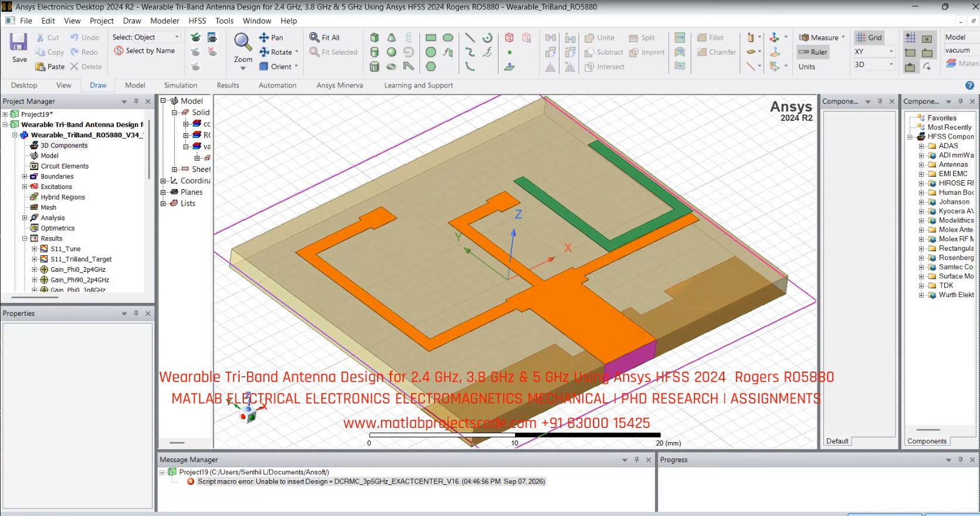Switch to the Automation ribbon tab
The width and height of the screenshot is (980, 516).
[x=277, y=85]
